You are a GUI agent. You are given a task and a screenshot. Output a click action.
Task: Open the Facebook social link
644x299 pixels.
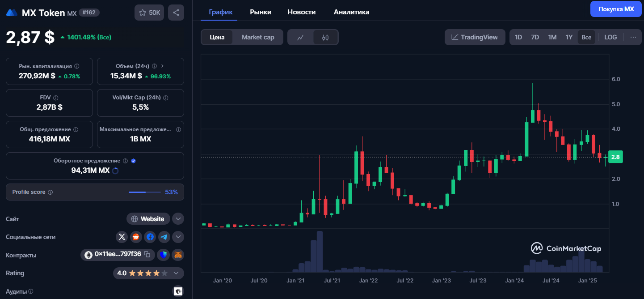(150, 237)
